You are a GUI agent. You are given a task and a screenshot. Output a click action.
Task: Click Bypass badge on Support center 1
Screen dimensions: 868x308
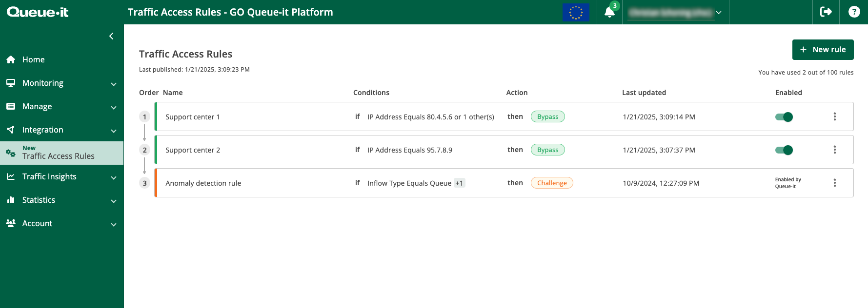pyautogui.click(x=547, y=116)
